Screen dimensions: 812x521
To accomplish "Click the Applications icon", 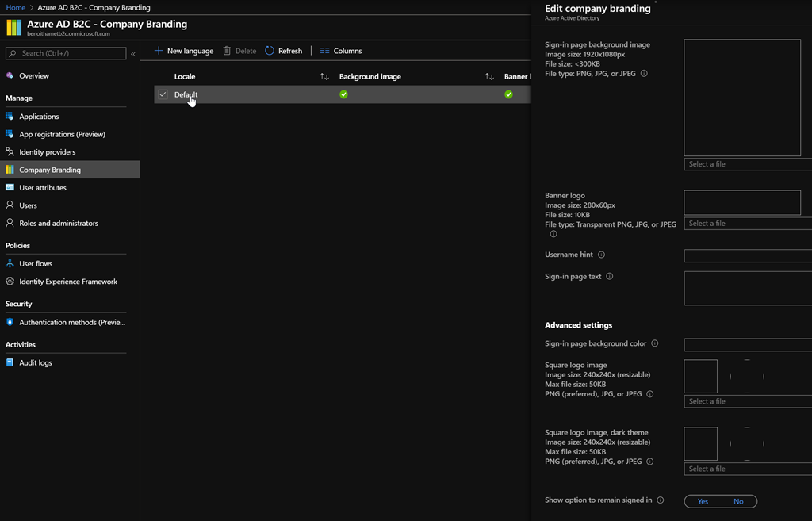I will (x=10, y=116).
